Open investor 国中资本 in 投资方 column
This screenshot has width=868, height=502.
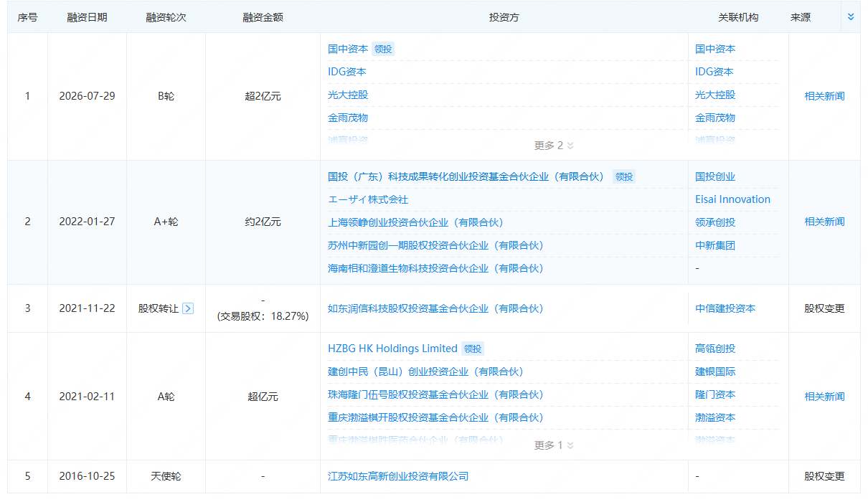point(348,49)
